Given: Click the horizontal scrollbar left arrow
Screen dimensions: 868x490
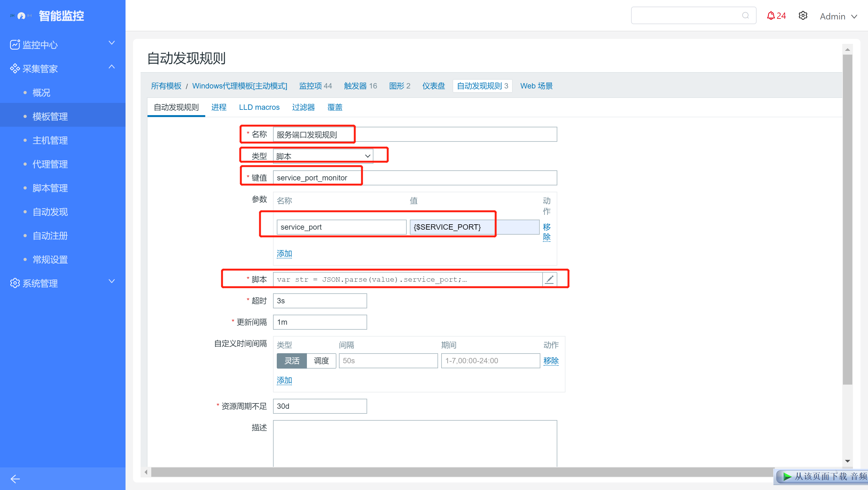Looking at the screenshot, I should coord(146,472).
